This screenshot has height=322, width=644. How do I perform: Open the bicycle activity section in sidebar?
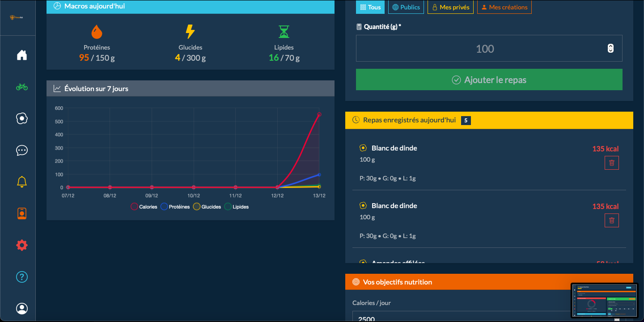22,87
